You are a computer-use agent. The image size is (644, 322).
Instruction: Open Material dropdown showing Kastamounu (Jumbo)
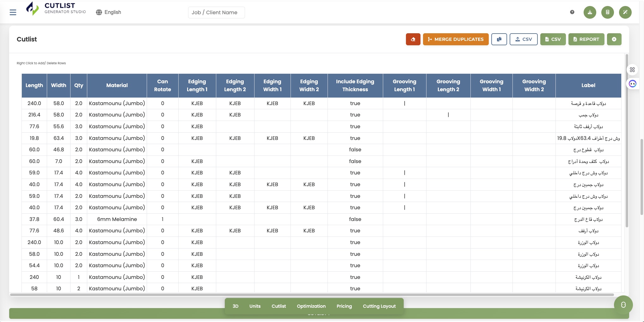click(117, 103)
